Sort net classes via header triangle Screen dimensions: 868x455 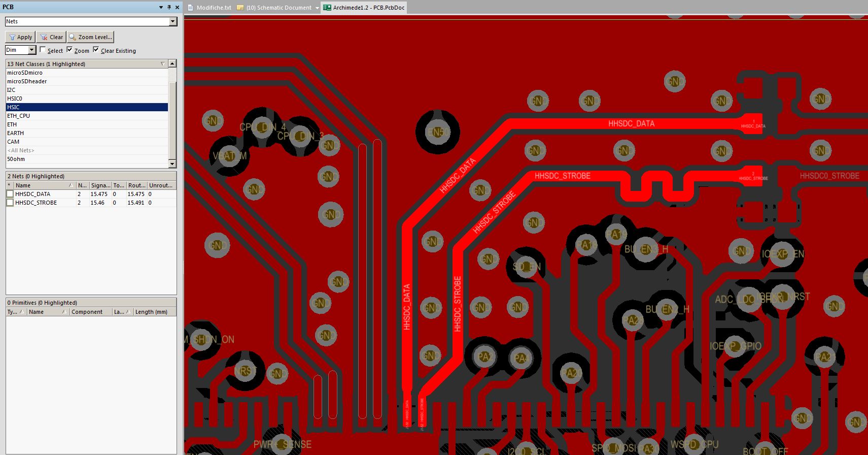tap(163, 64)
